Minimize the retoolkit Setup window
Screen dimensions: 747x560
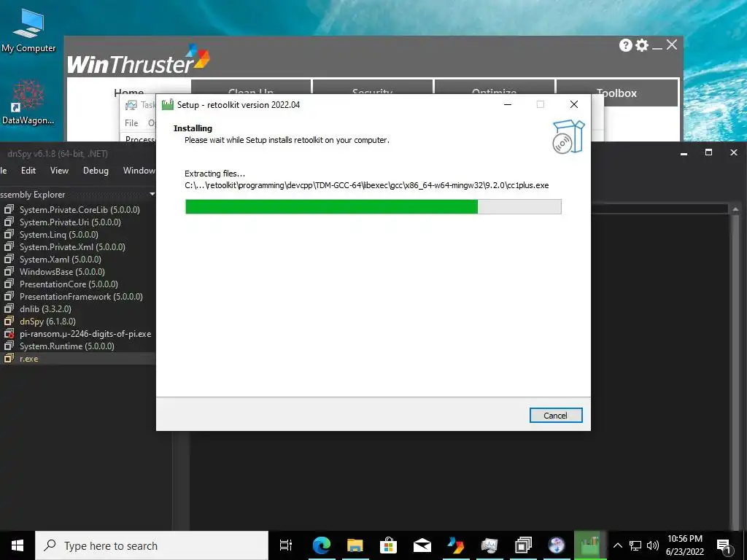click(508, 105)
